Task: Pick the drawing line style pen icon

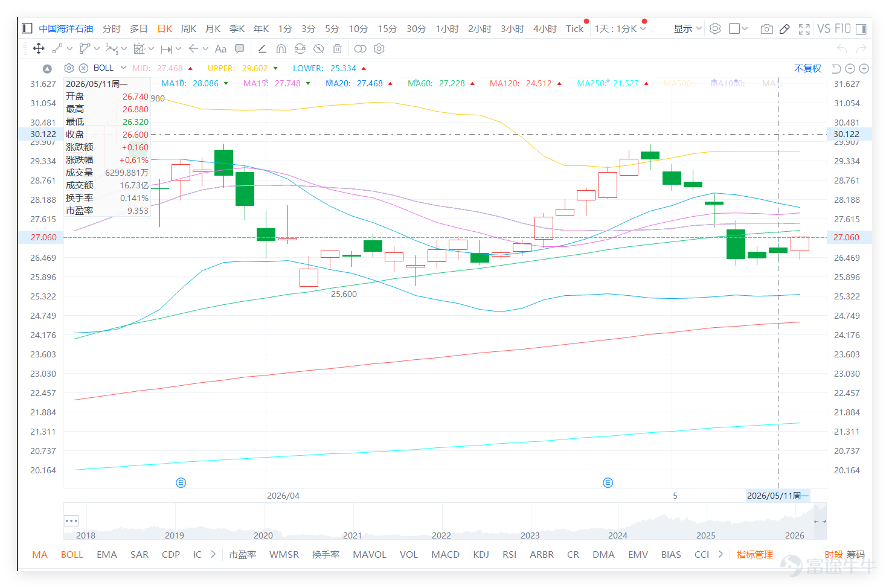Action: coord(262,49)
